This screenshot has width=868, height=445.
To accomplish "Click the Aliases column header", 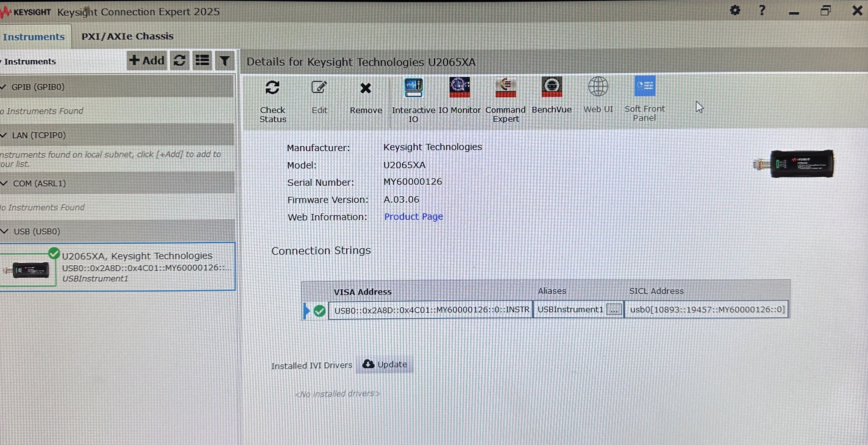I will [552, 291].
